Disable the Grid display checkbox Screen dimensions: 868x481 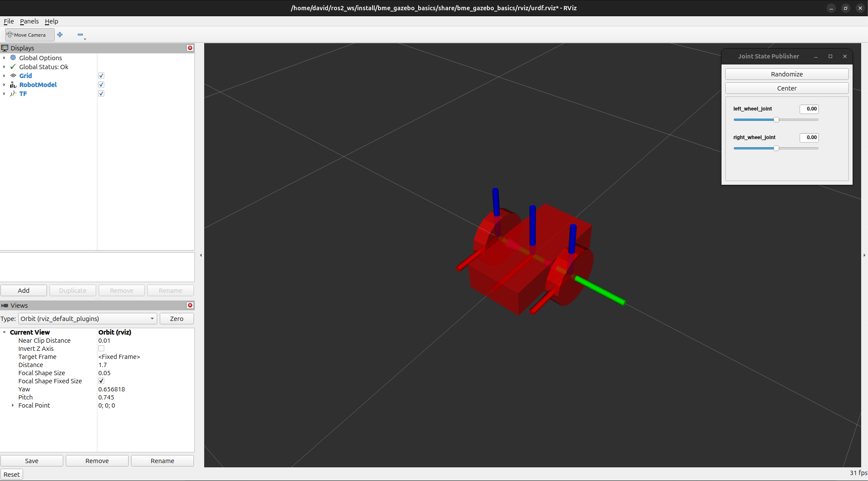pos(101,76)
